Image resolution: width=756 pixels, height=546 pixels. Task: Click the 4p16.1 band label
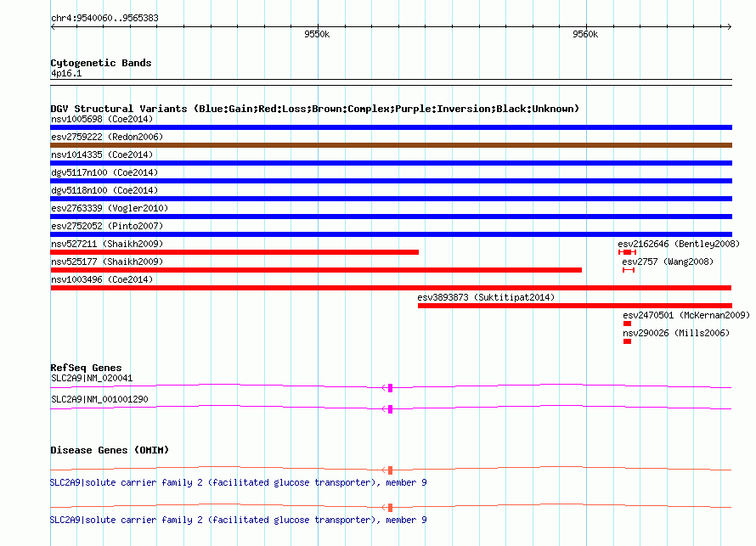(66, 73)
